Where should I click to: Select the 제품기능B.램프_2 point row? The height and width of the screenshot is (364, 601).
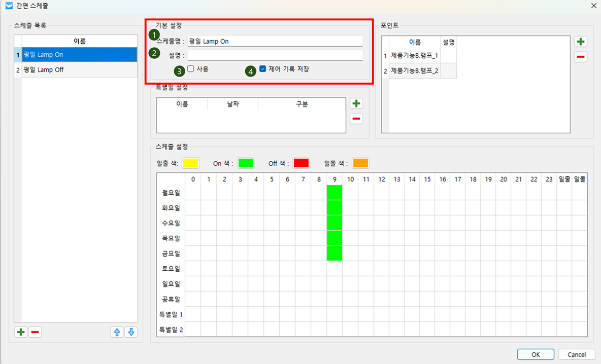pos(414,71)
